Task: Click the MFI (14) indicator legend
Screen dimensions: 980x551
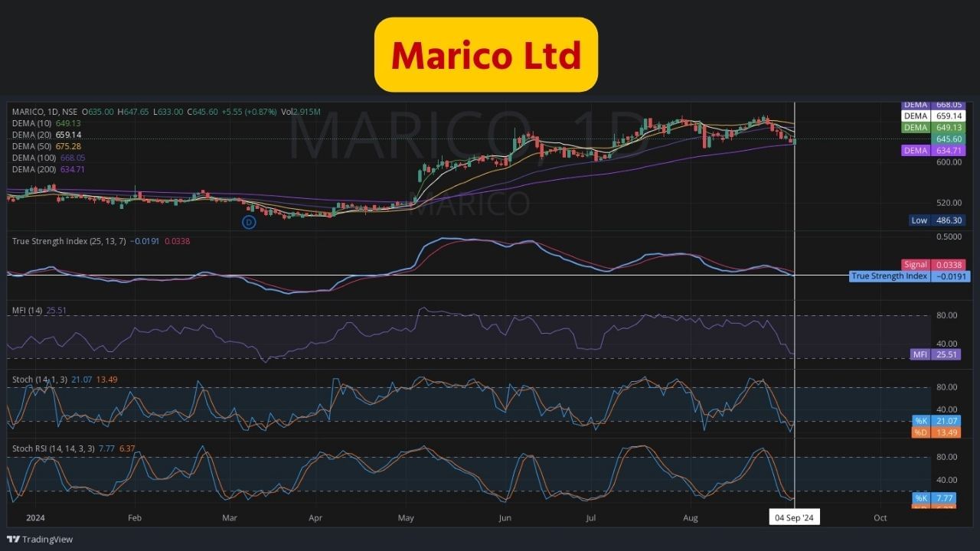Action: (38, 311)
